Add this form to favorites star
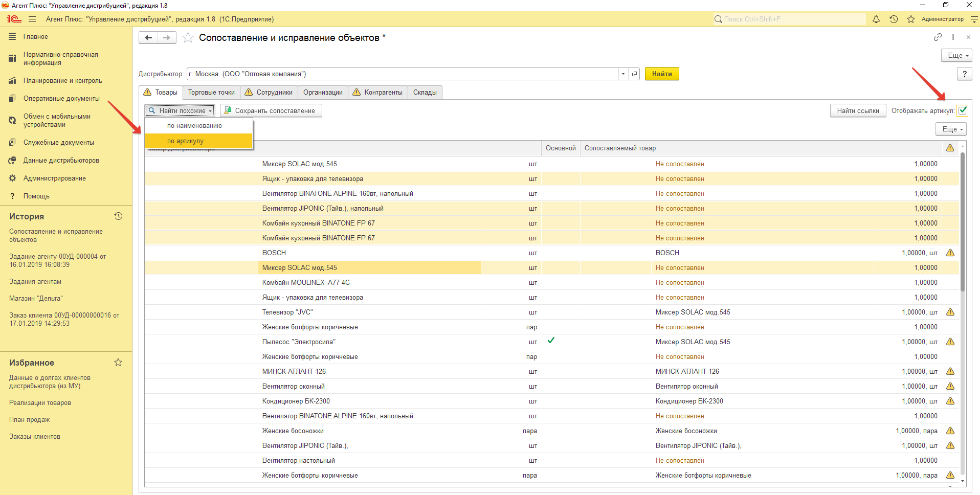This screenshot has height=495, width=980. (x=188, y=37)
